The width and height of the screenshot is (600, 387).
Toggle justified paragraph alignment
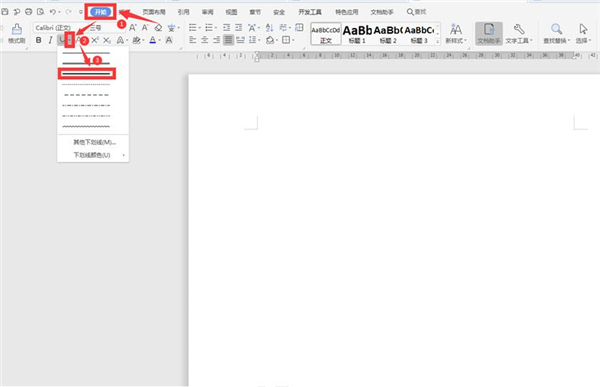click(228, 40)
